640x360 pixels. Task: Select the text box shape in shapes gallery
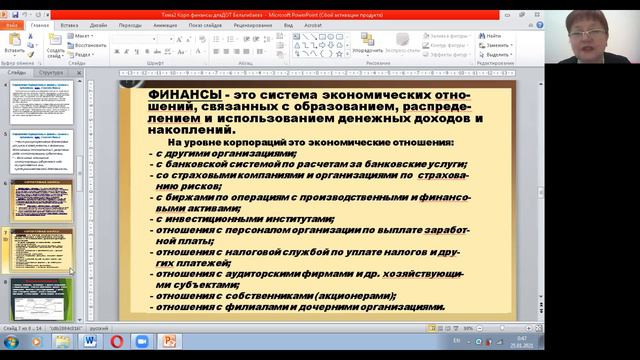click(296, 37)
